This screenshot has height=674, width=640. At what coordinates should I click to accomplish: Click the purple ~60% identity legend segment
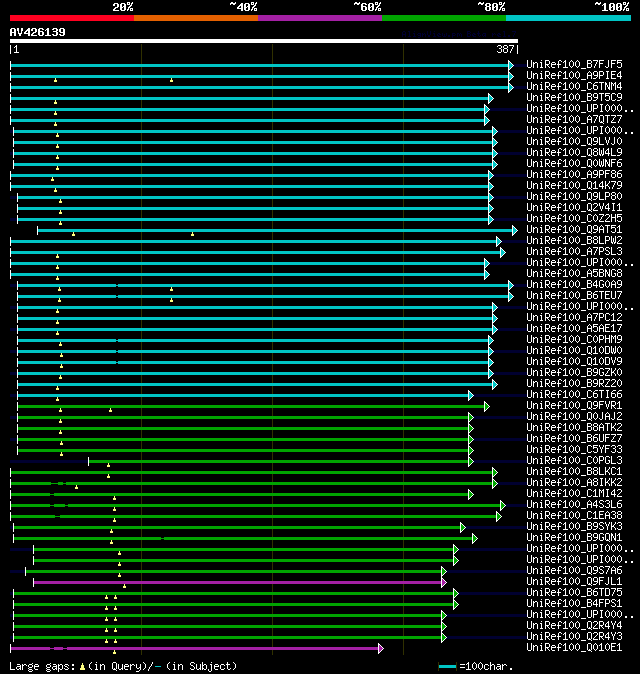click(320, 18)
